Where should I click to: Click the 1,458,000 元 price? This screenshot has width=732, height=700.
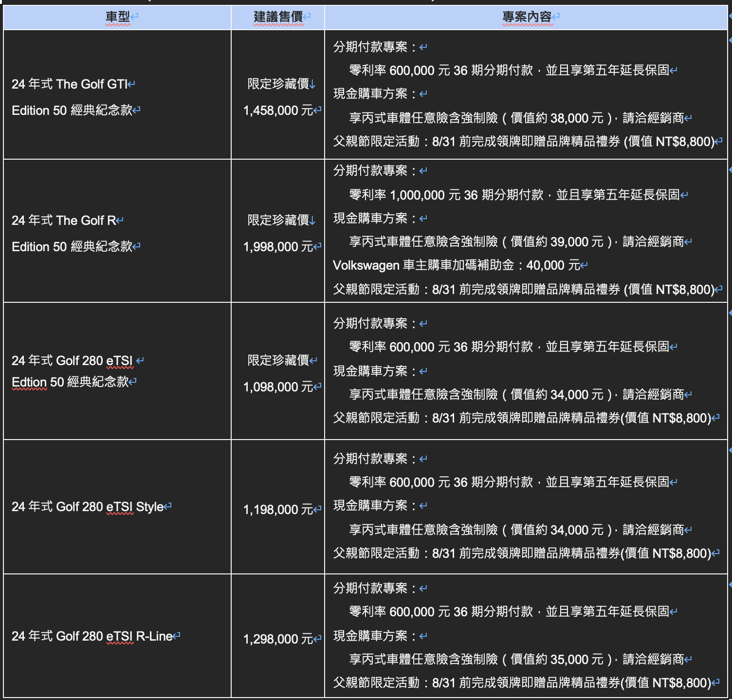(278, 111)
